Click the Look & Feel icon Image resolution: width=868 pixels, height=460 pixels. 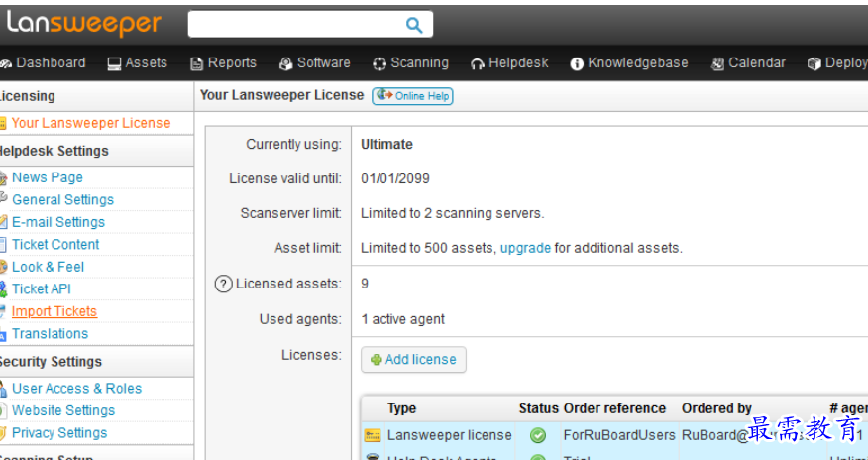pos(3,268)
